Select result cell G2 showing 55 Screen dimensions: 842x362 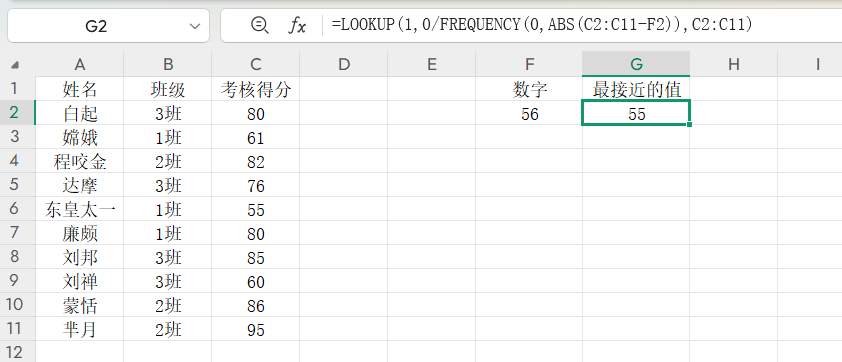pos(636,113)
